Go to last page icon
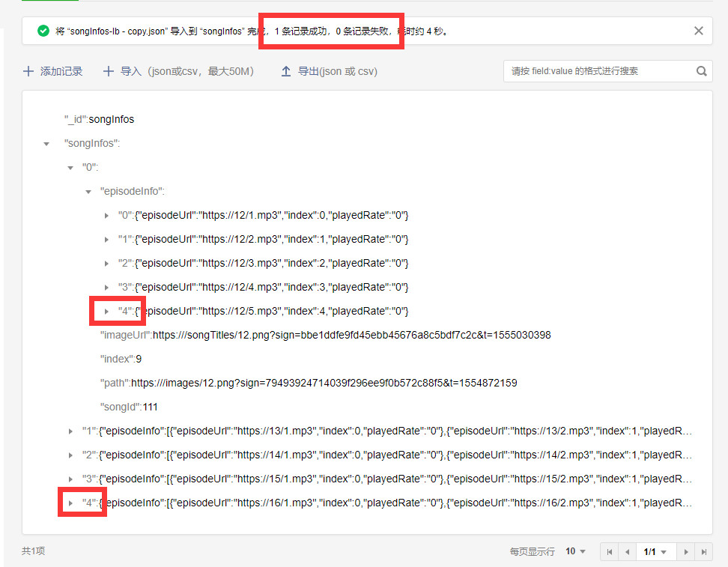Viewport: 728px width, 567px height. (x=704, y=552)
